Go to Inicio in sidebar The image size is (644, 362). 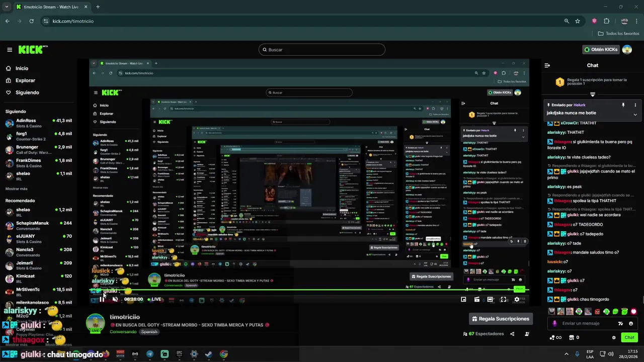point(22,68)
